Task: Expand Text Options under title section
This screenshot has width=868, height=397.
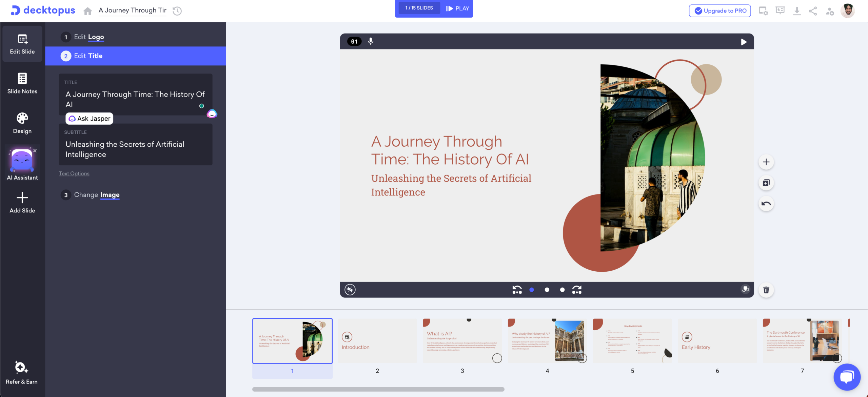Action: [74, 174]
